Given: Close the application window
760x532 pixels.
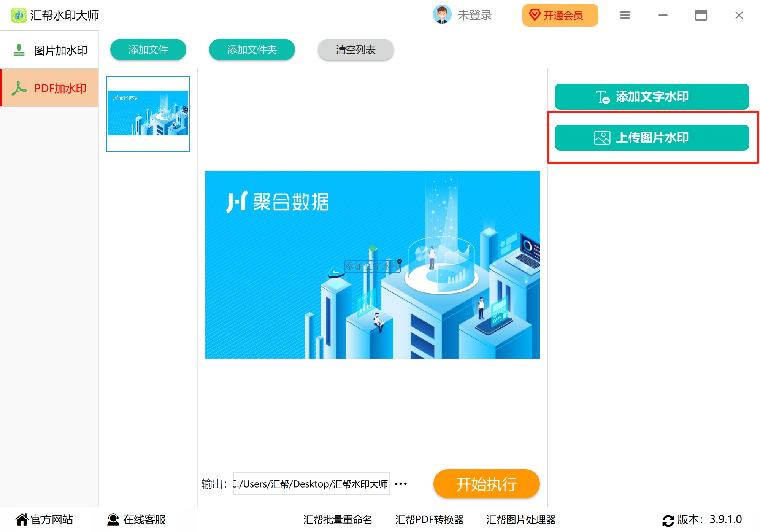Looking at the screenshot, I should point(739,15).
